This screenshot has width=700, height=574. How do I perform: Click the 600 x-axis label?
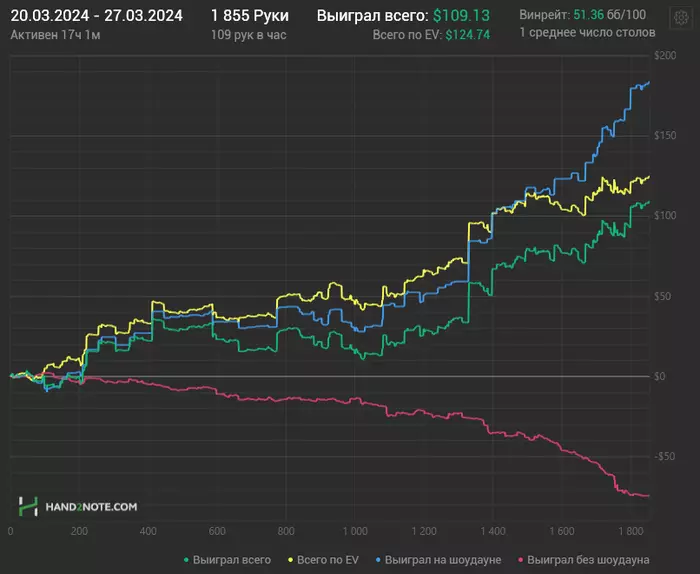pyautogui.click(x=217, y=531)
